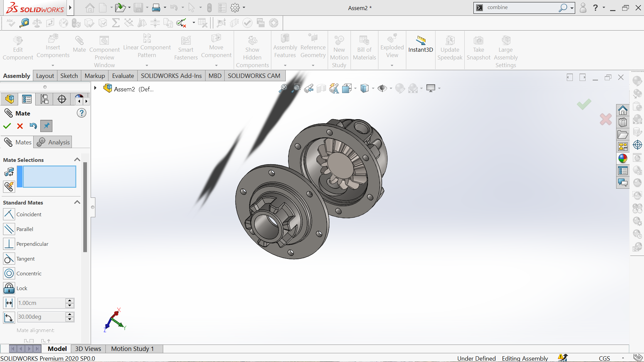Switch to the Analysis tab
This screenshot has height=362, width=644.
(x=53, y=142)
